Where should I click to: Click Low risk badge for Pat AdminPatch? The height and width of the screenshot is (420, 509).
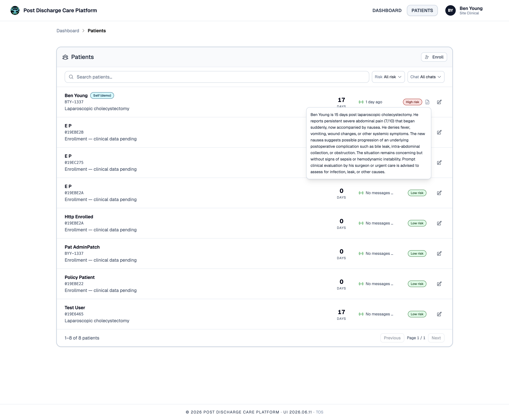point(417,253)
